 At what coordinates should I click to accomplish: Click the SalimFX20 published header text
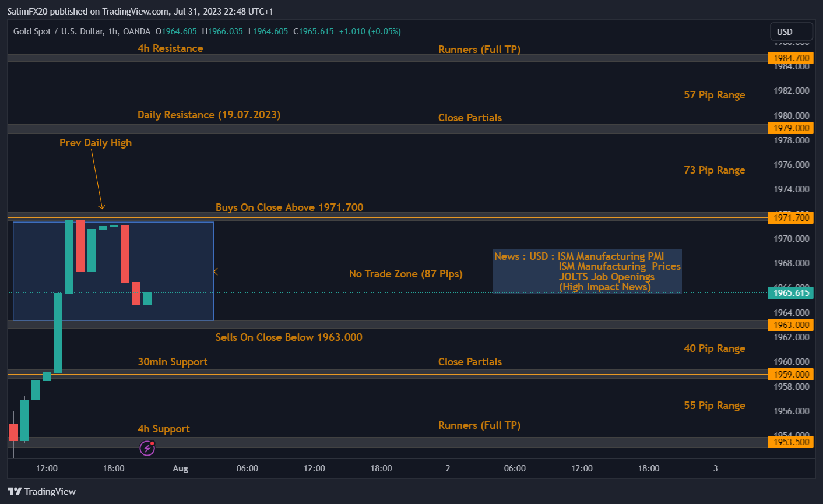(x=140, y=12)
